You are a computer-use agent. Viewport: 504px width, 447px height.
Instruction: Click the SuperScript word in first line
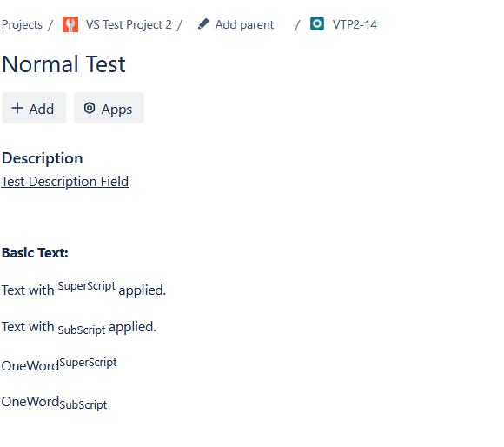pyautogui.click(x=87, y=286)
